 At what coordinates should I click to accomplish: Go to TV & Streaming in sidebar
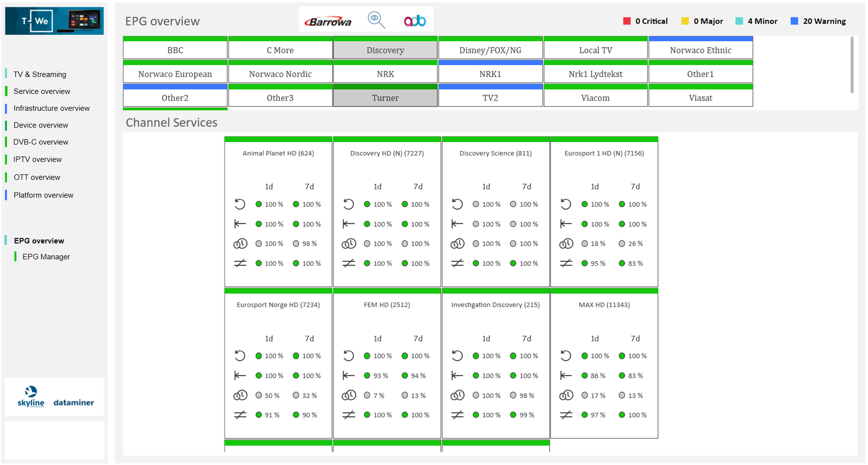(40, 74)
